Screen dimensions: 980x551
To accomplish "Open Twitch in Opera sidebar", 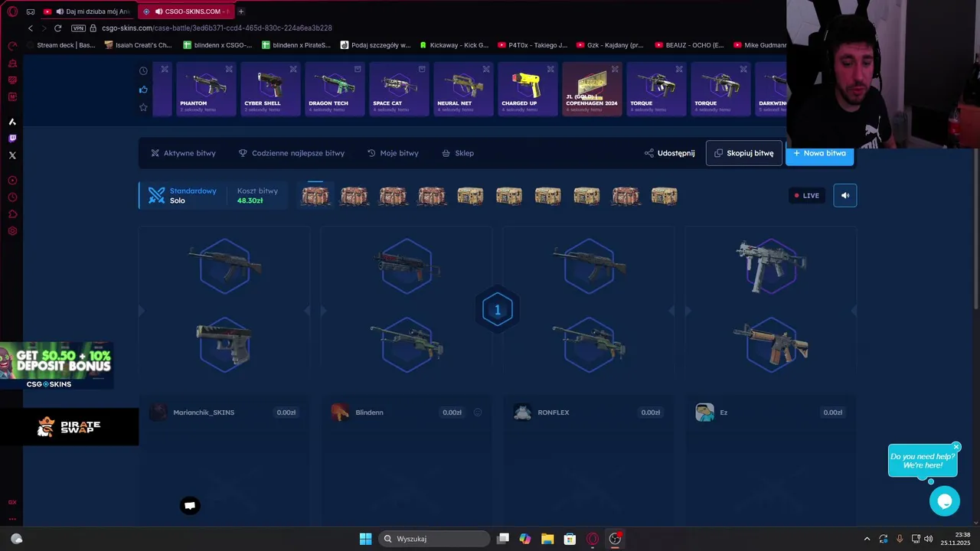I will pos(12,139).
